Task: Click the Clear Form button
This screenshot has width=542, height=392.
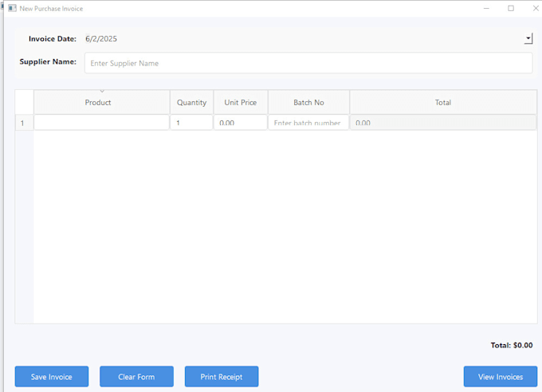Action: (136, 376)
